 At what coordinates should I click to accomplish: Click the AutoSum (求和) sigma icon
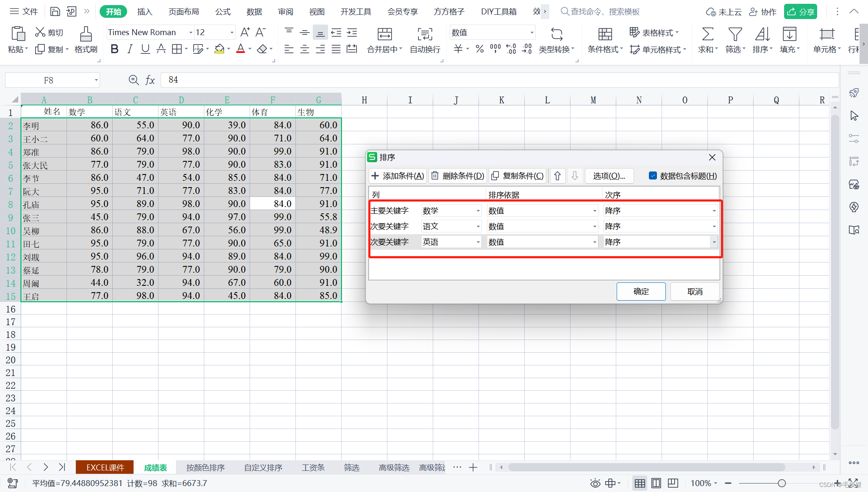click(x=707, y=34)
